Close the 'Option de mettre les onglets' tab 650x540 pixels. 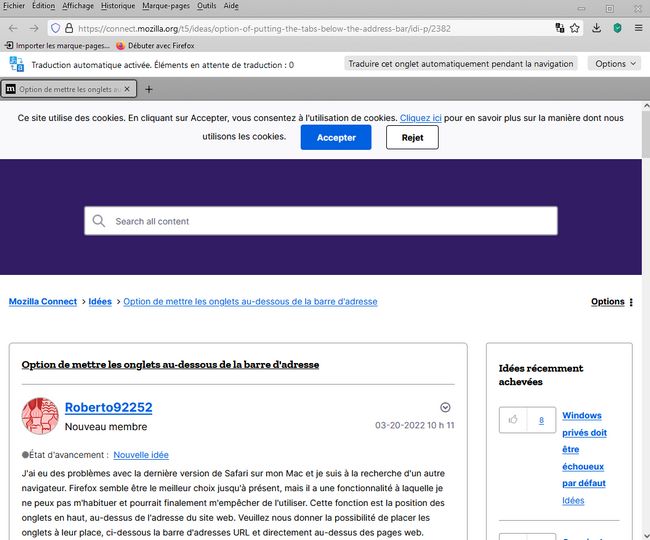click(127, 89)
